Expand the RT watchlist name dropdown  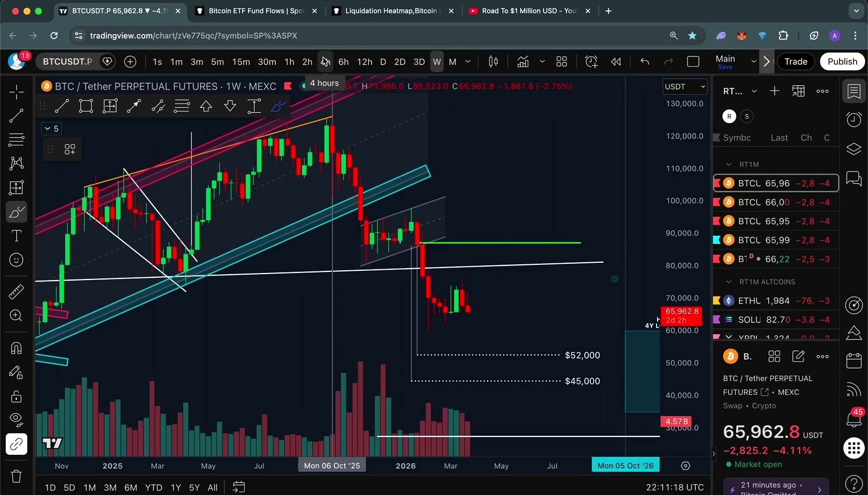tap(754, 91)
